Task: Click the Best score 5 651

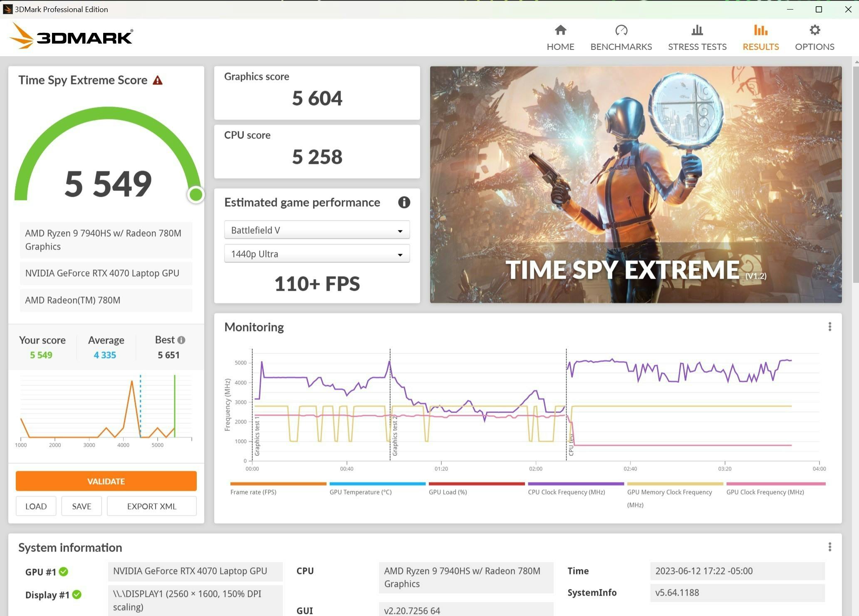Action: (x=168, y=355)
